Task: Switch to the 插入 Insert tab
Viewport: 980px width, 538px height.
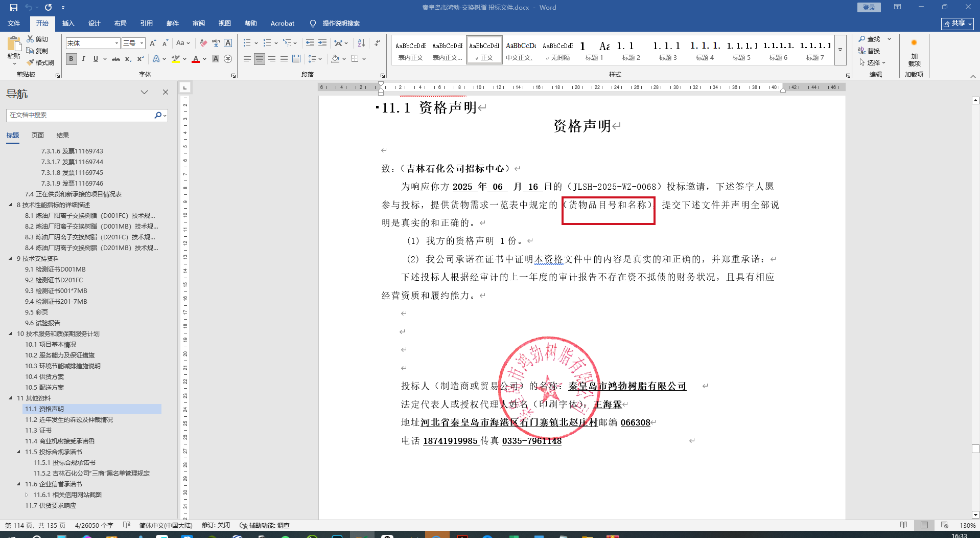Action: pos(68,24)
